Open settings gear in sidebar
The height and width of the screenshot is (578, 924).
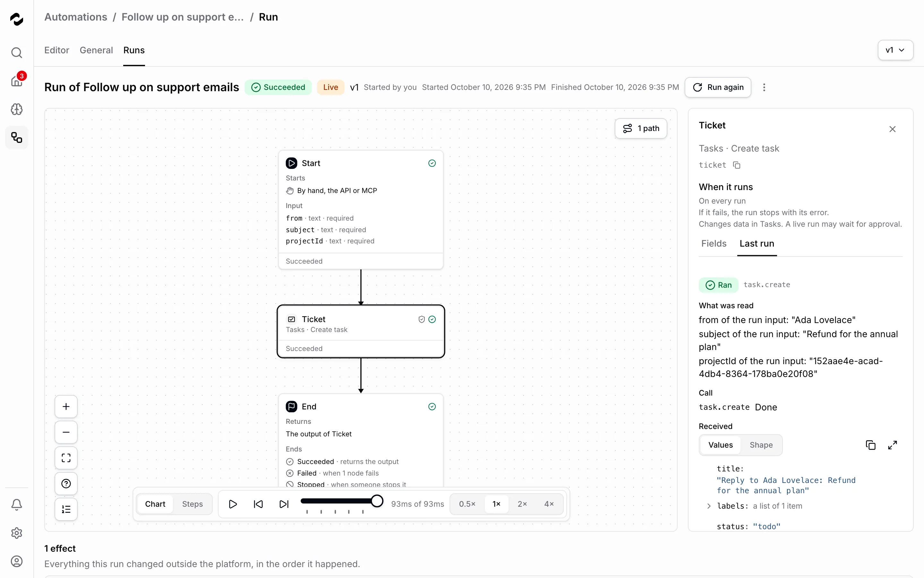click(16, 533)
